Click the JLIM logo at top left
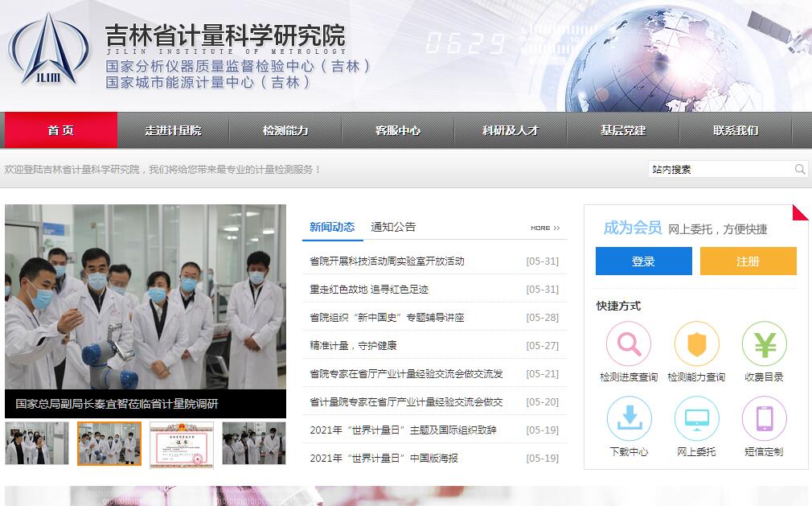Viewport: 812px width, 506px height. click(48, 50)
